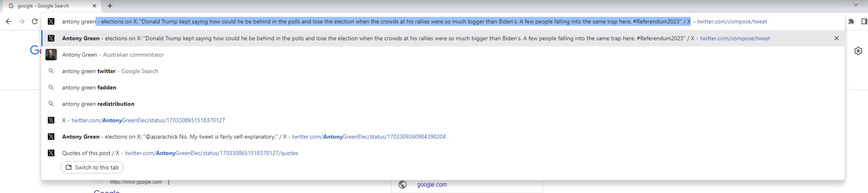
Task: Open the "Quotes of this post" suggestion
Action: coord(180,153)
